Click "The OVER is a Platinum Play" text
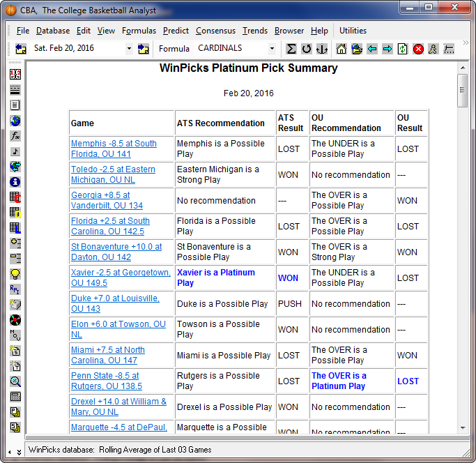 [x=339, y=381]
